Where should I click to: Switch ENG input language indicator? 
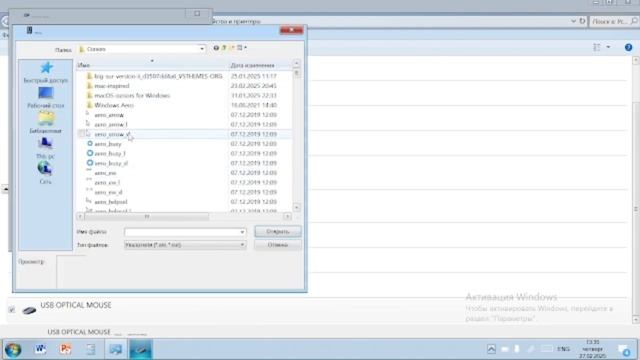563,349
